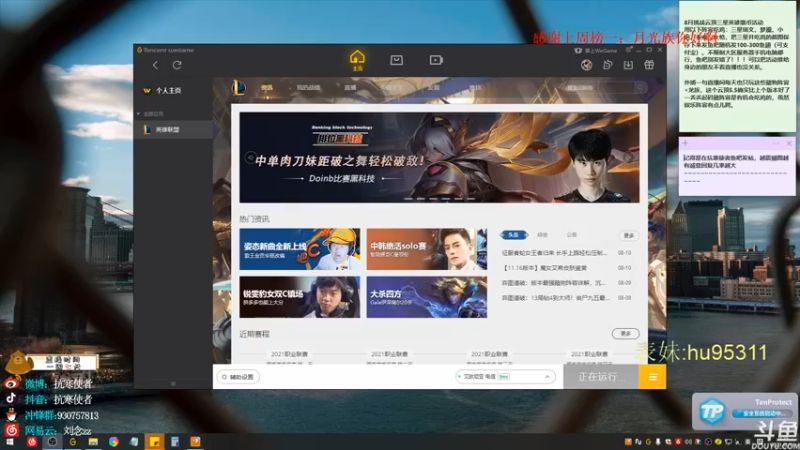Open the first news headline dated 08-10

point(555,253)
